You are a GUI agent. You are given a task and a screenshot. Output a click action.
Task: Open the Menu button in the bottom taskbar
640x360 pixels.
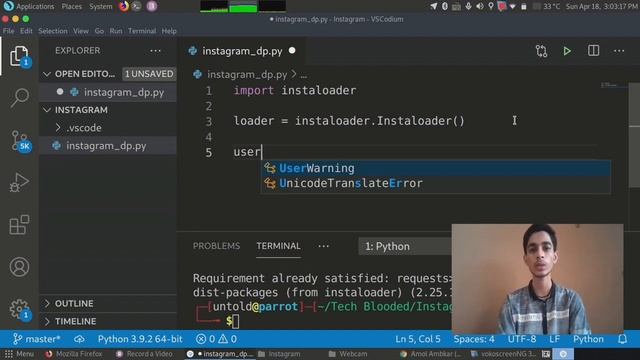coord(19,354)
